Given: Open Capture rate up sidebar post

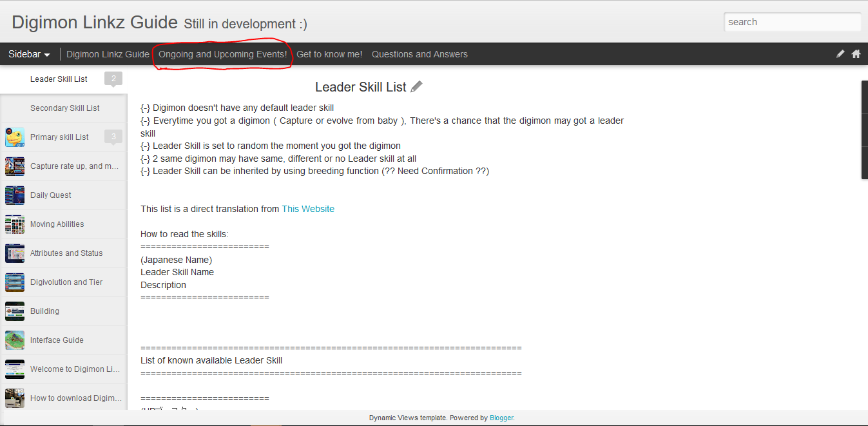Looking at the screenshot, I should pyautogui.click(x=63, y=166).
